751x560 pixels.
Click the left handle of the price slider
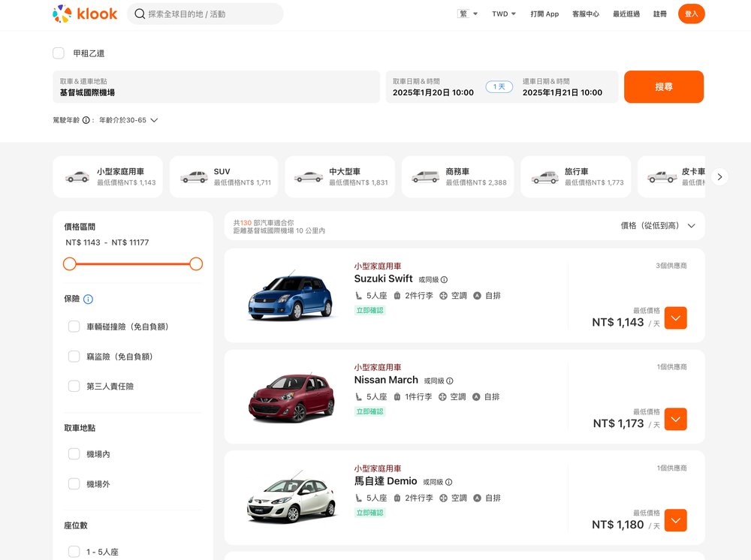tap(69, 263)
